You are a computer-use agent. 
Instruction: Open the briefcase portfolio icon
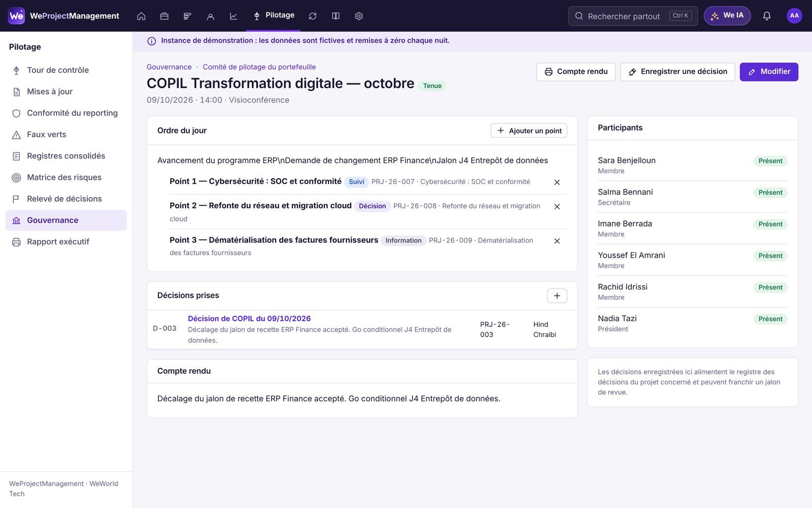point(164,16)
